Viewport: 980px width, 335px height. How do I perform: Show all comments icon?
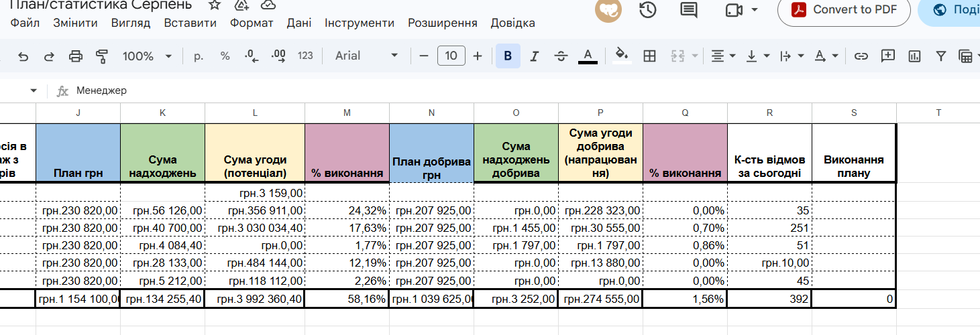688,9
